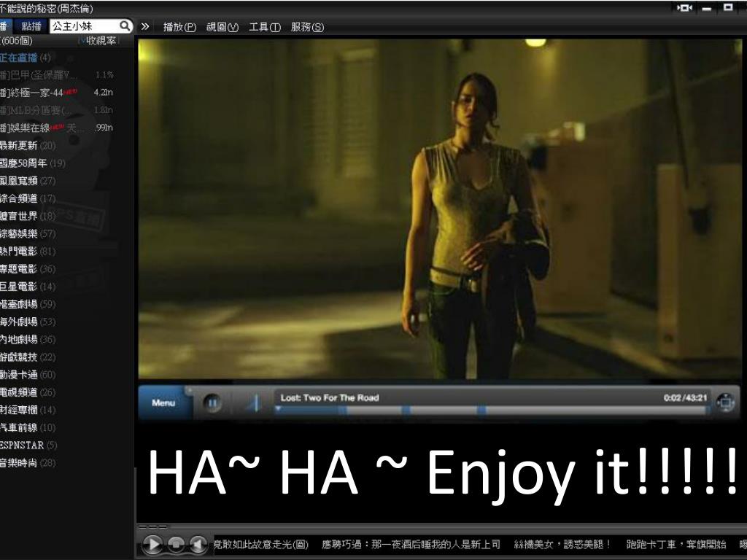Expand the 最新更新 (20) category
This screenshot has width=747, height=560.
point(28,145)
